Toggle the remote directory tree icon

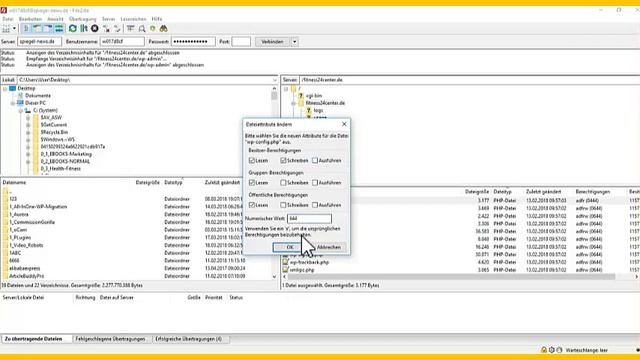coord(48,29)
